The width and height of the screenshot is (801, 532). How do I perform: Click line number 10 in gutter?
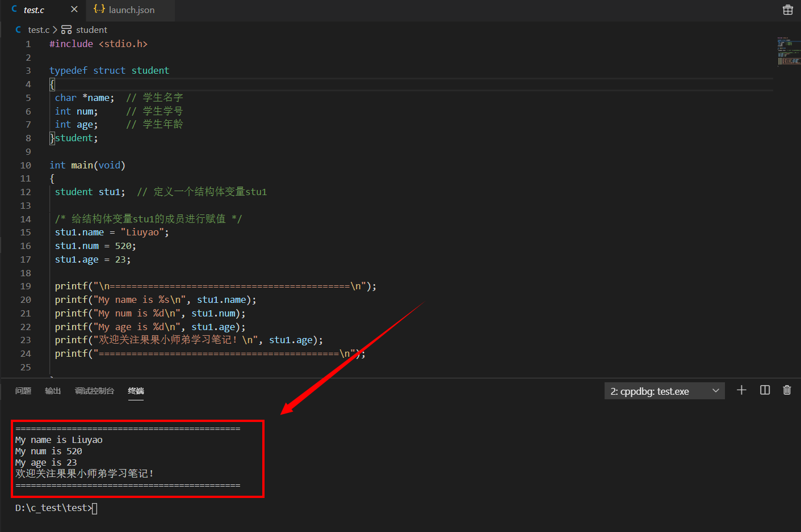pos(26,165)
